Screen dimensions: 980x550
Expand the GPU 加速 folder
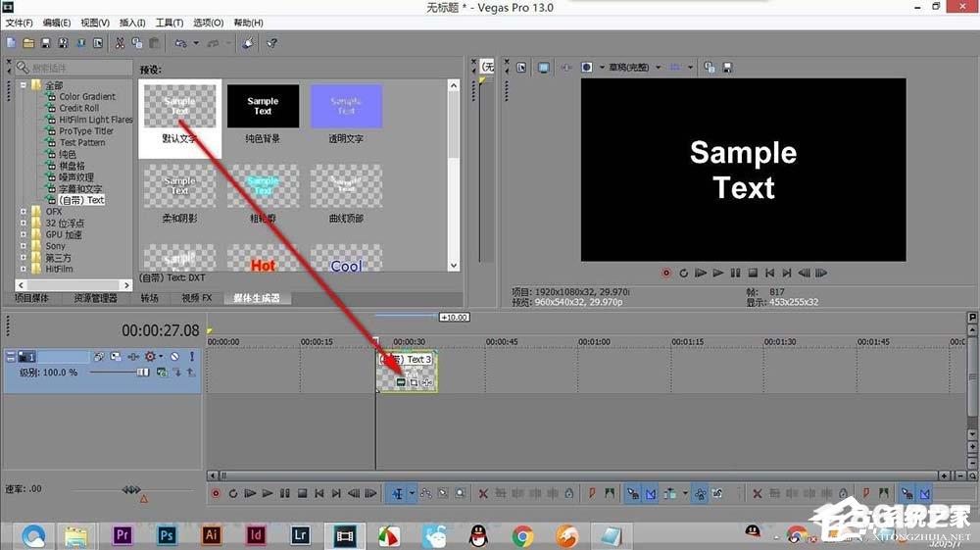point(24,235)
